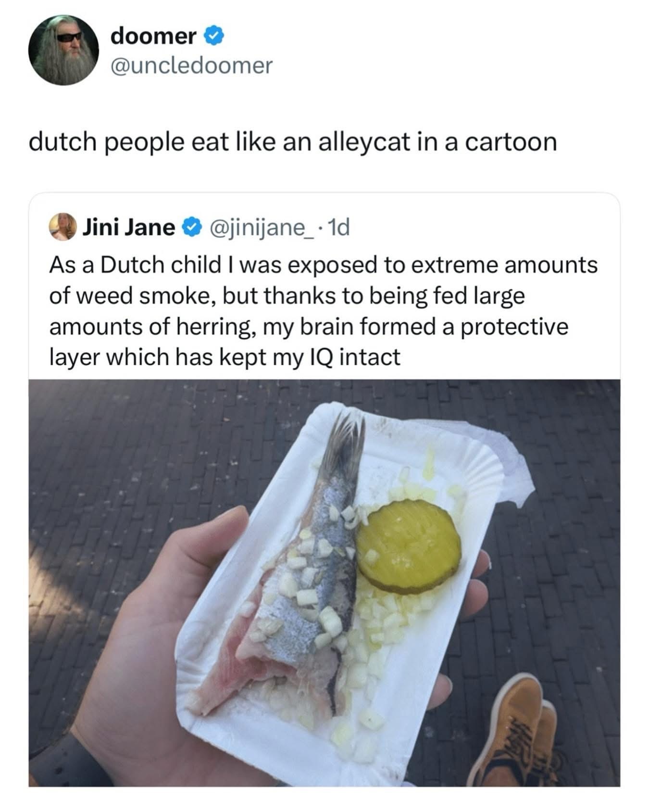Open the Jini Jane display name

pos(129,228)
